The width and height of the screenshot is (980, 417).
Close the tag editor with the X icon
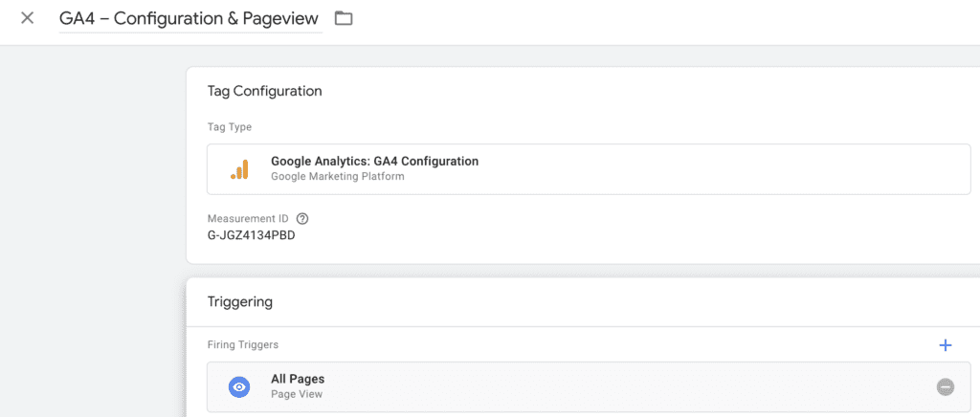(27, 18)
